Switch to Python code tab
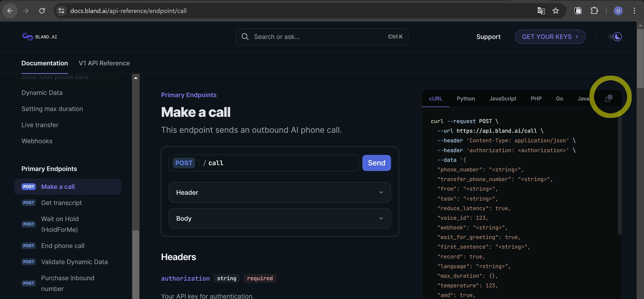This screenshot has height=299, width=644. point(465,98)
